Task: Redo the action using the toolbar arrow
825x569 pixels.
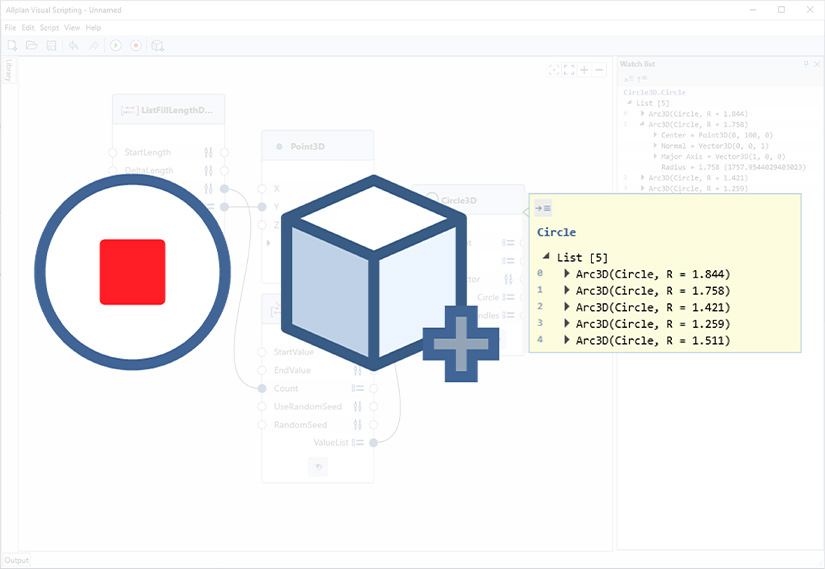Action: [x=94, y=46]
